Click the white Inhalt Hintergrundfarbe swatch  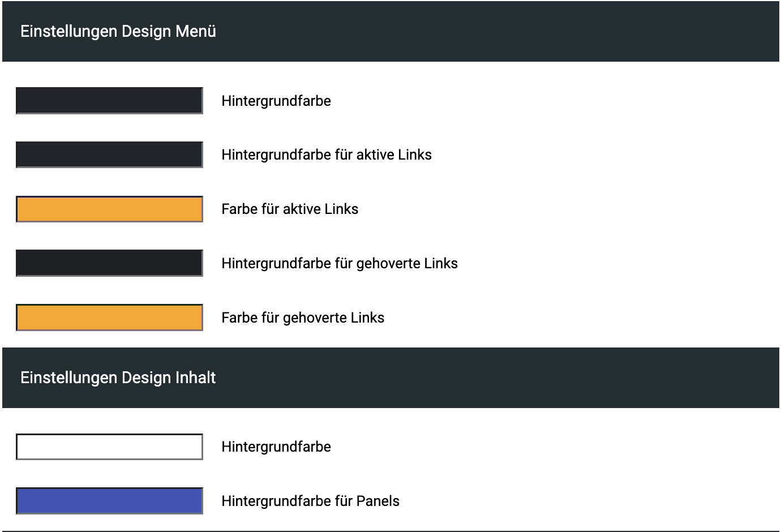point(109,447)
